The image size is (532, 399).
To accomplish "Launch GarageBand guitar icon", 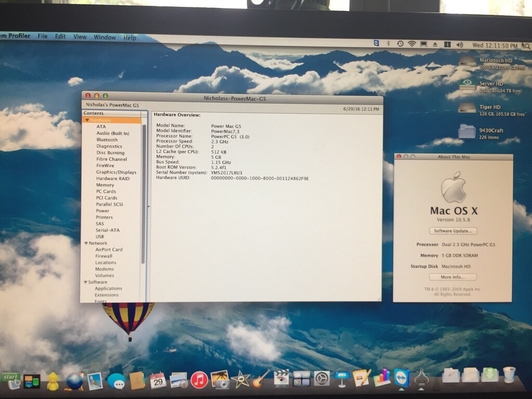I will click(x=261, y=379).
